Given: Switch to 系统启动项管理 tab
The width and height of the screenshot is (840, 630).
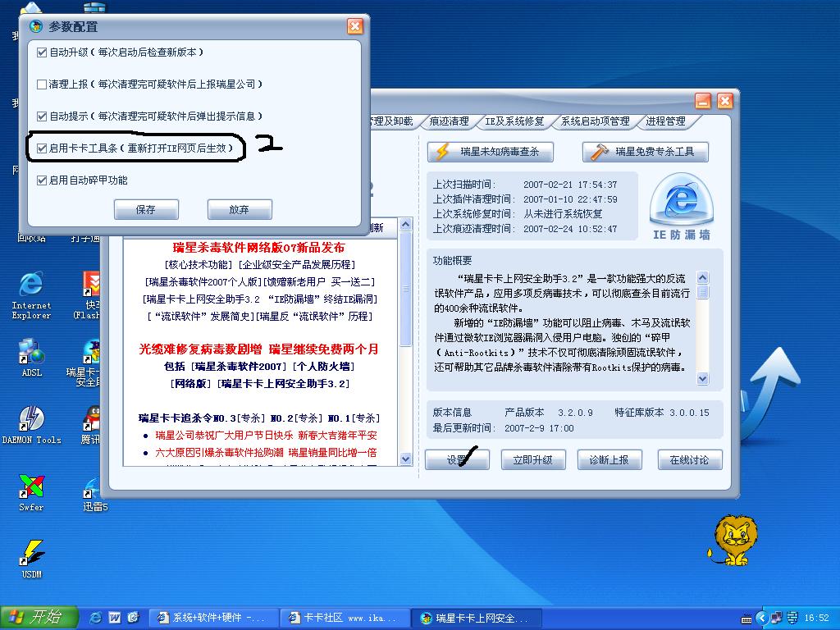Looking at the screenshot, I should [595, 121].
